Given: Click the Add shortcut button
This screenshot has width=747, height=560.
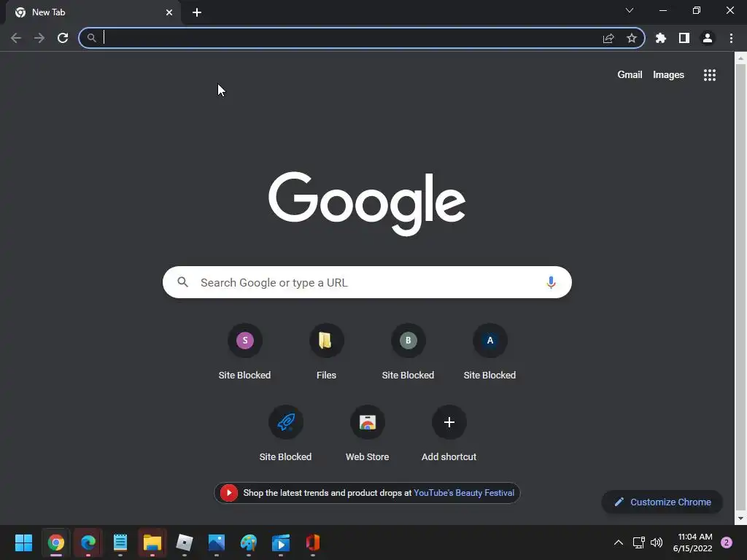Looking at the screenshot, I should [449, 433].
